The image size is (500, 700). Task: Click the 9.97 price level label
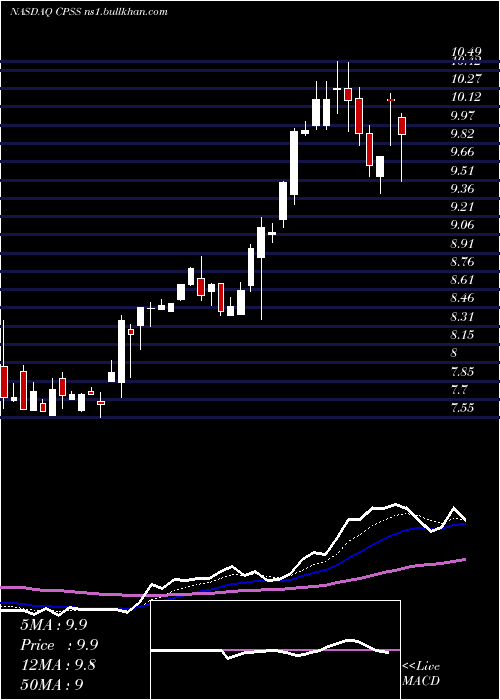[x=464, y=116]
